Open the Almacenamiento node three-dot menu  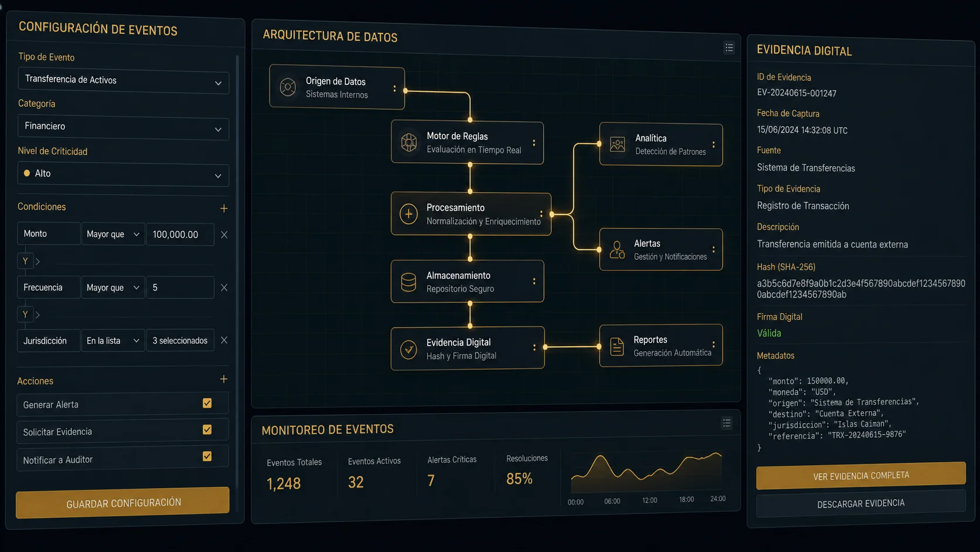click(534, 282)
